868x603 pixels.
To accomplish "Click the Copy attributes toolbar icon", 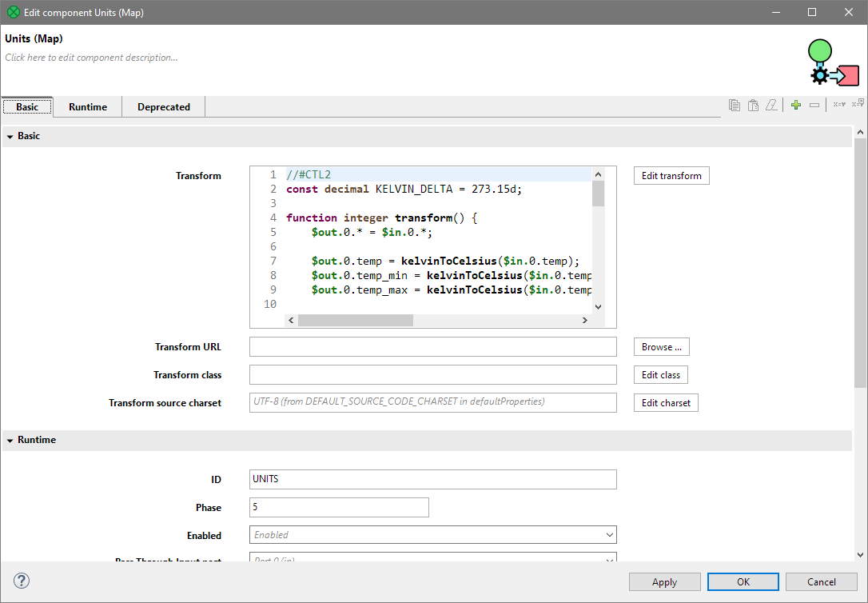I will (735, 104).
